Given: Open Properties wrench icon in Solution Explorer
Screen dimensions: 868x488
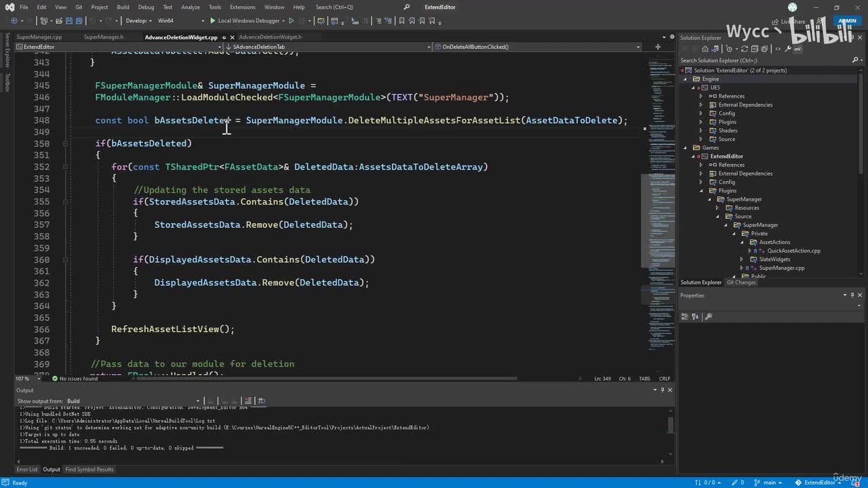Looking at the screenshot, I should [x=787, y=49].
